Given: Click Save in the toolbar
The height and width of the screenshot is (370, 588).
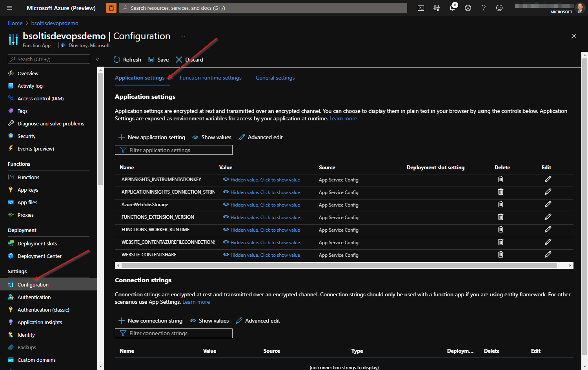Looking at the screenshot, I should pyautogui.click(x=158, y=60).
